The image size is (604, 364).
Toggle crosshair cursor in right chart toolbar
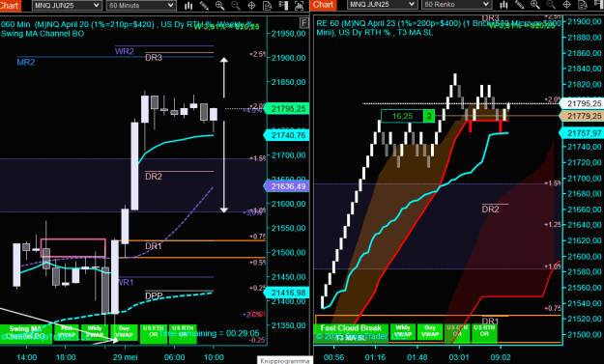coord(566,5)
